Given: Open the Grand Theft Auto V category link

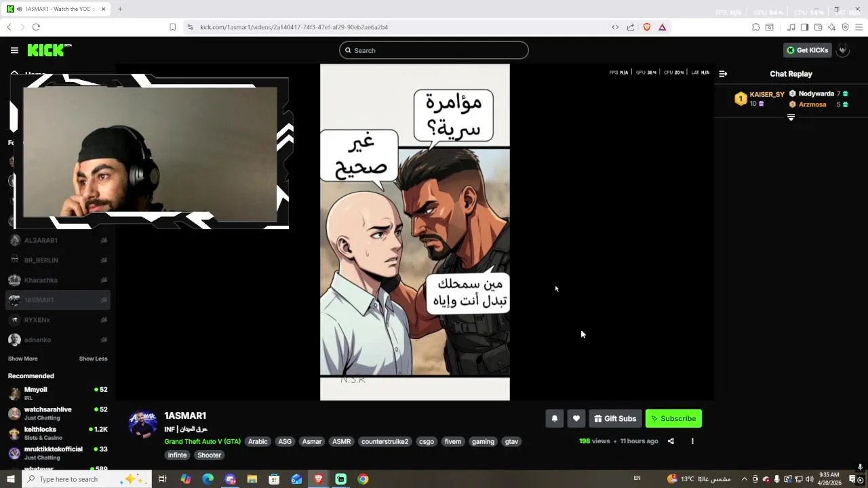Looking at the screenshot, I should click(x=202, y=441).
